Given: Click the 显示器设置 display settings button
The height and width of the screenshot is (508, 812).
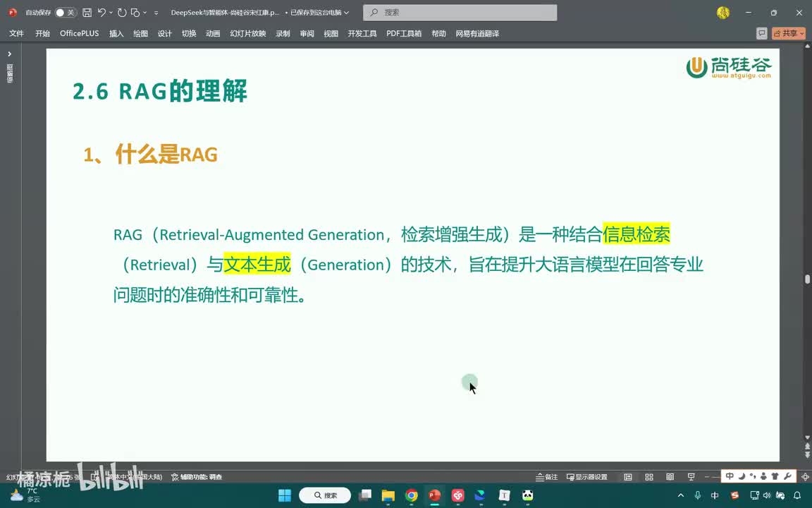Looking at the screenshot, I should click(586, 477).
